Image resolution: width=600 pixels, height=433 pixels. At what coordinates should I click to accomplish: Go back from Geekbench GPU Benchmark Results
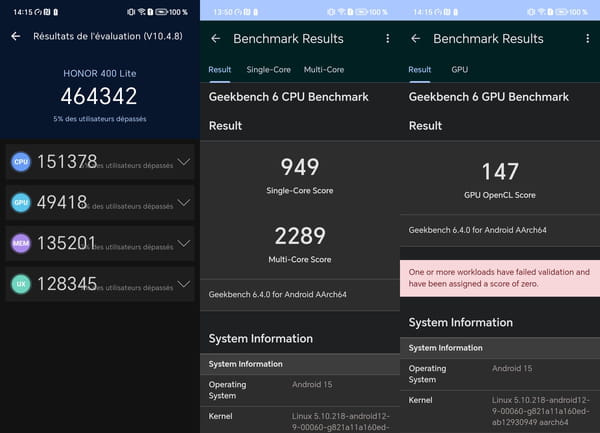tap(416, 39)
